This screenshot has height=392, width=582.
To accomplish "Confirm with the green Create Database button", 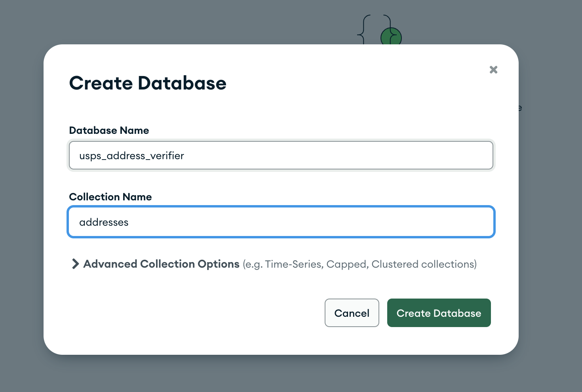I will click(x=439, y=313).
